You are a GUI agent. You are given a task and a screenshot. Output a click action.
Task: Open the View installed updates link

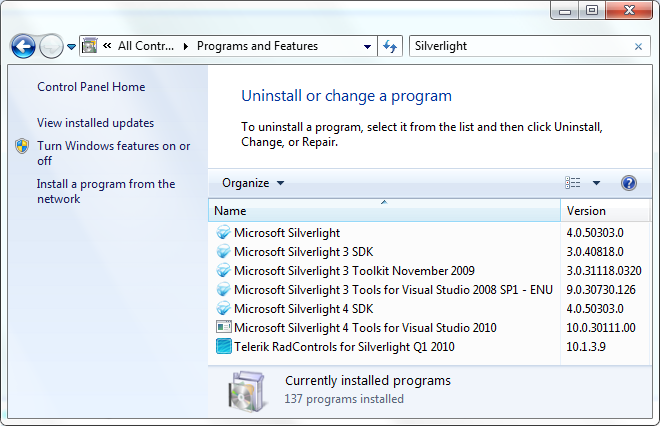[95, 123]
